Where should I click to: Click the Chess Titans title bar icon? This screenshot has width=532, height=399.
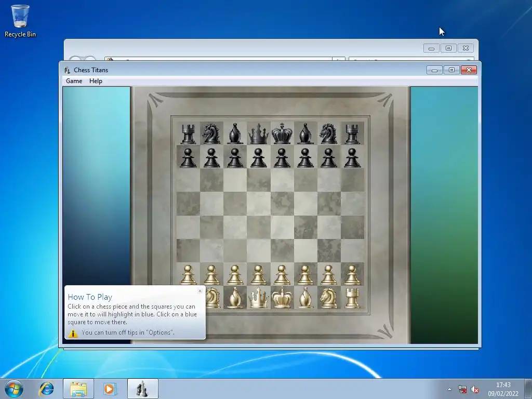coord(67,70)
